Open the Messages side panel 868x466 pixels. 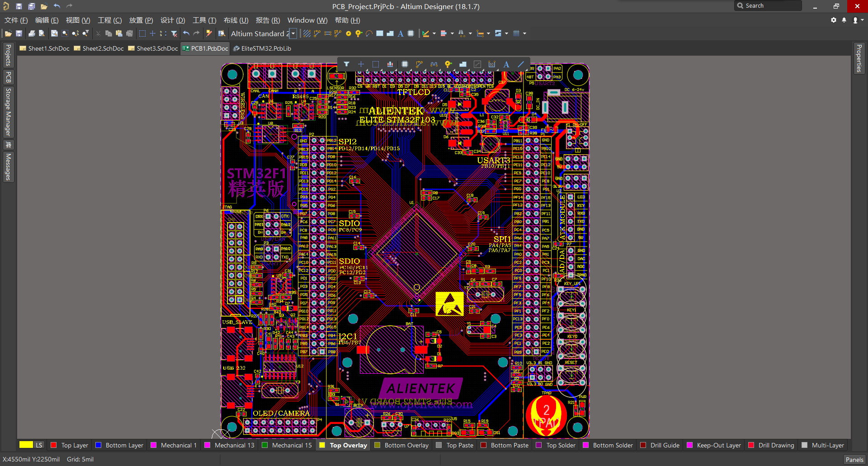[x=8, y=166]
